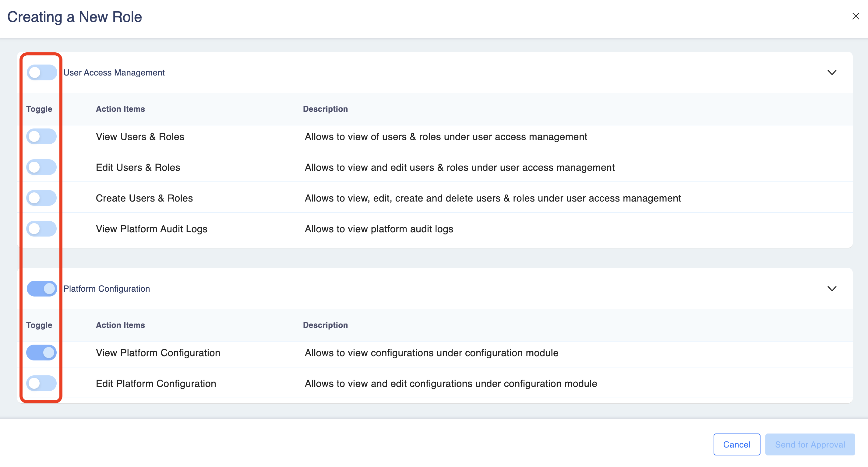Click the Description header in Platform Configuration table
The width and height of the screenshot is (868, 467).
click(325, 325)
